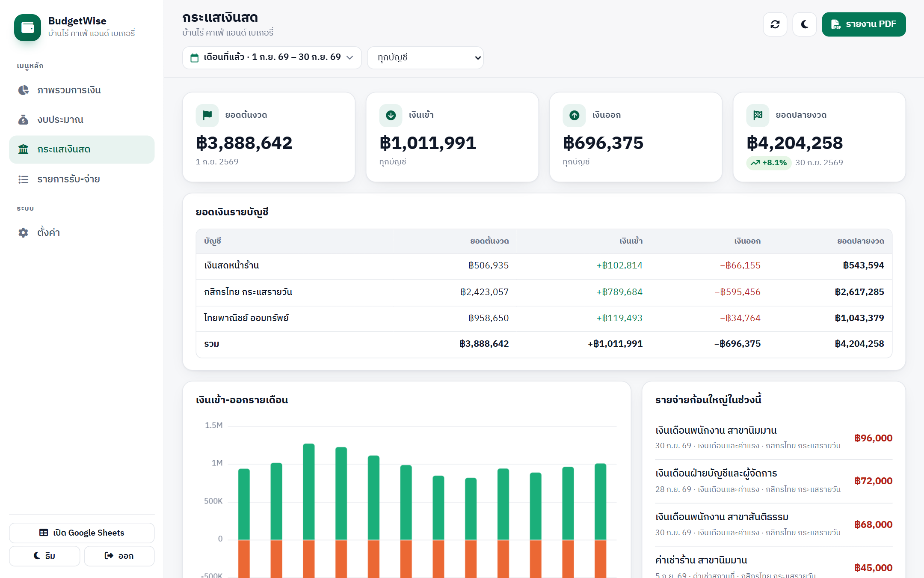Click the list icon beside รายการรับ-จ่าย
This screenshot has width=924, height=578.
23,179
